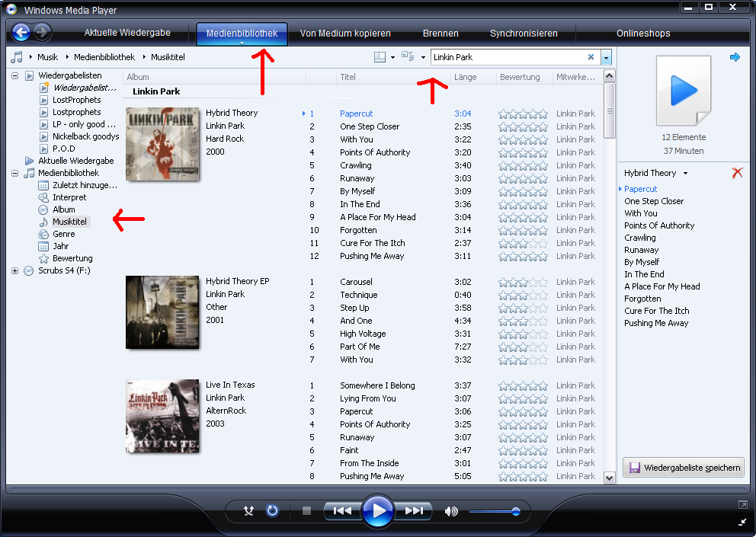Mute the sound with speaker icon
Image resolution: width=756 pixels, height=537 pixels.
(451, 511)
